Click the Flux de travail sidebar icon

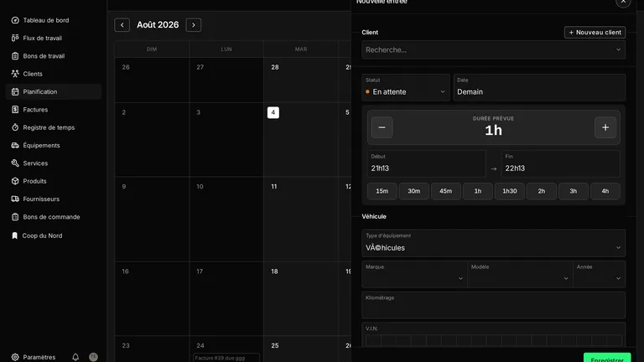15,38
